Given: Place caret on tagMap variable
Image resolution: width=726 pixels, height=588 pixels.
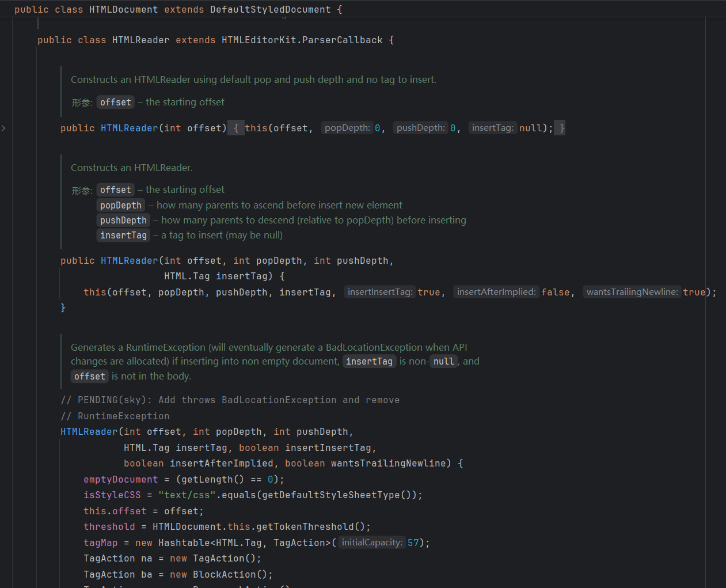Looking at the screenshot, I should click(x=101, y=543).
